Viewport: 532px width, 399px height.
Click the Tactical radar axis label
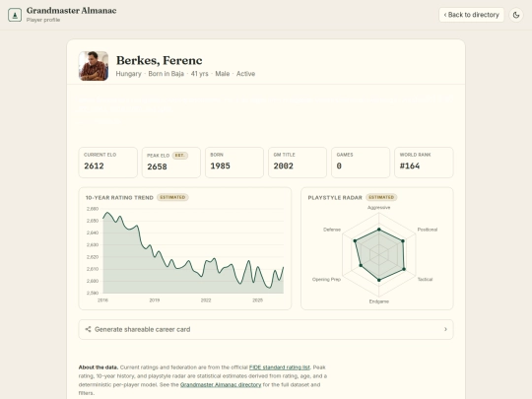425,279
